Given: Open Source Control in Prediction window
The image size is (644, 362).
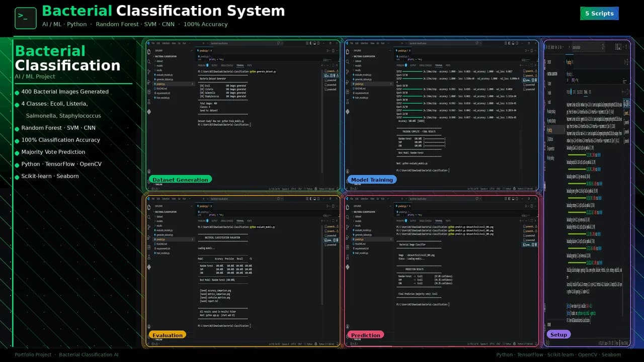Looking at the screenshot, I should (x=347, y=227).
